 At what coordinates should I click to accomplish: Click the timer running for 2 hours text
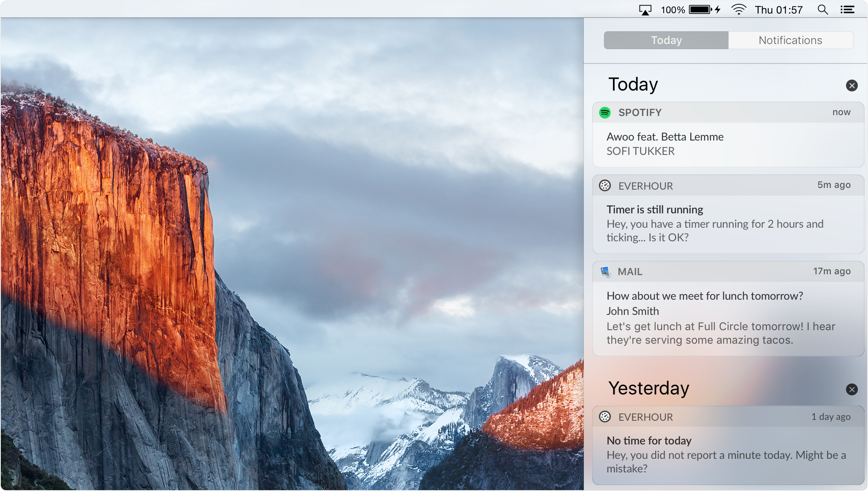coord(715,231)
